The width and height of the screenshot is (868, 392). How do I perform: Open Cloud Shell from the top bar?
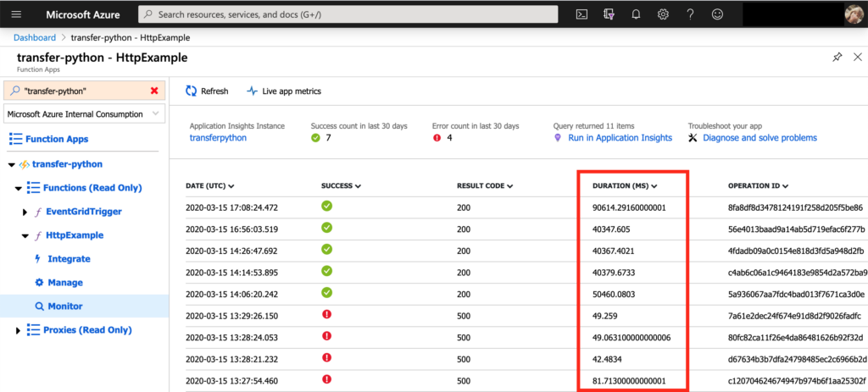point(581,15)
